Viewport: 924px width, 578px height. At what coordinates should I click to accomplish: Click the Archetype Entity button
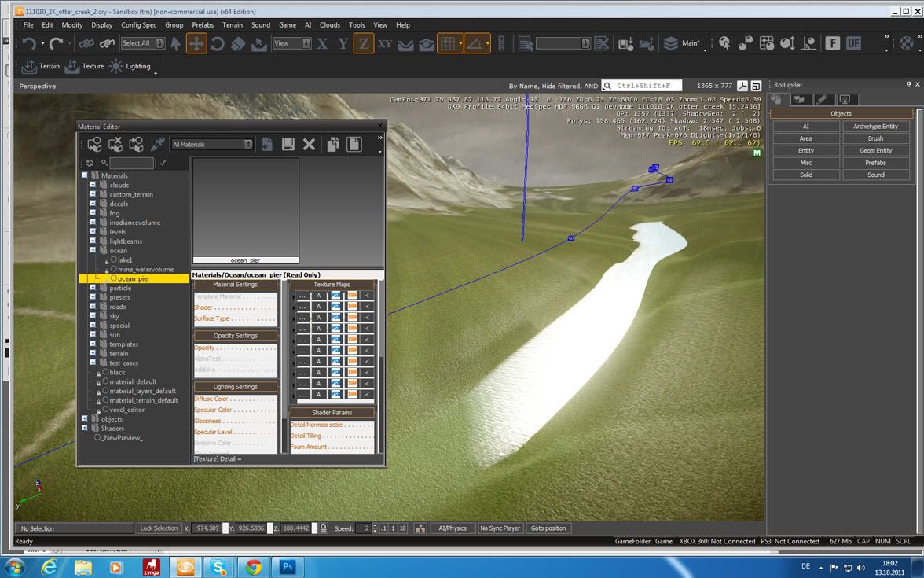[x=875, y=127]
